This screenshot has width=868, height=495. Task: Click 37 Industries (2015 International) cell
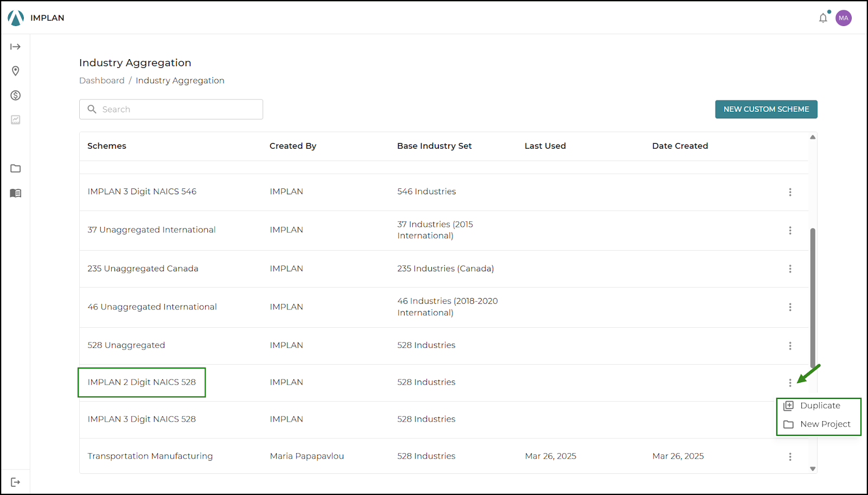pyautogui.click(x=435, y=230)
